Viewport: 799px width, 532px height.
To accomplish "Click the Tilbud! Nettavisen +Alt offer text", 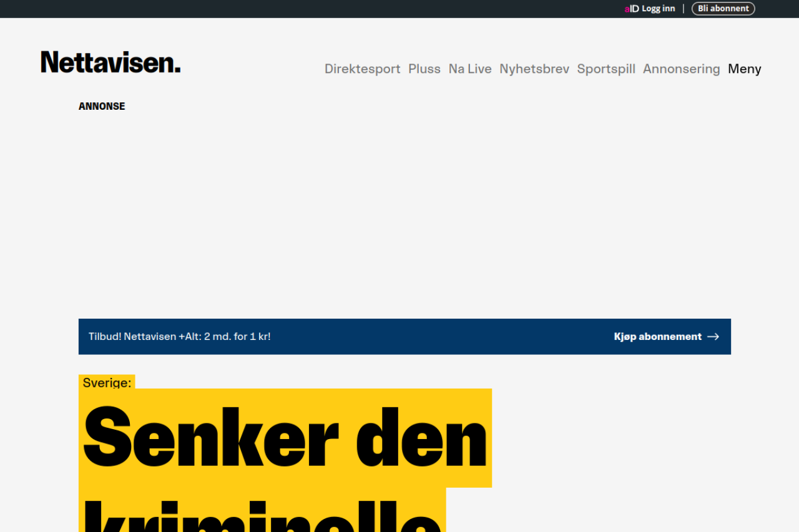I will click(x=180, y=337).
